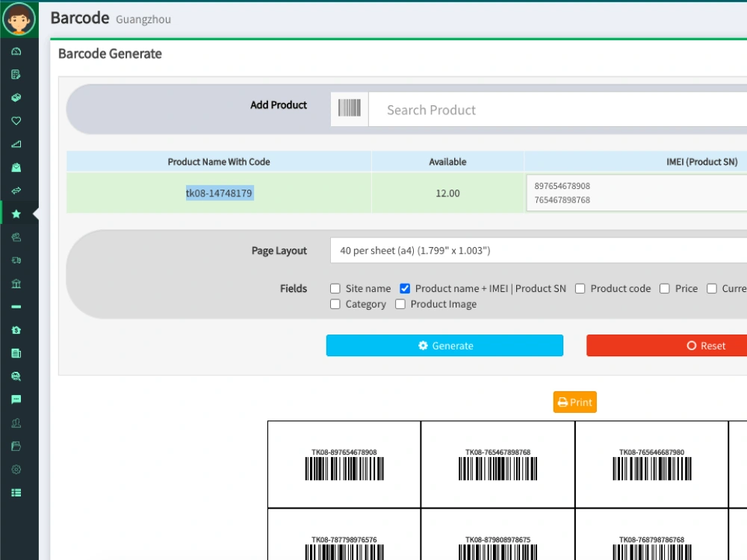
Task: Open the settings gear sidebar icon
Action: (x=16, y=470)
